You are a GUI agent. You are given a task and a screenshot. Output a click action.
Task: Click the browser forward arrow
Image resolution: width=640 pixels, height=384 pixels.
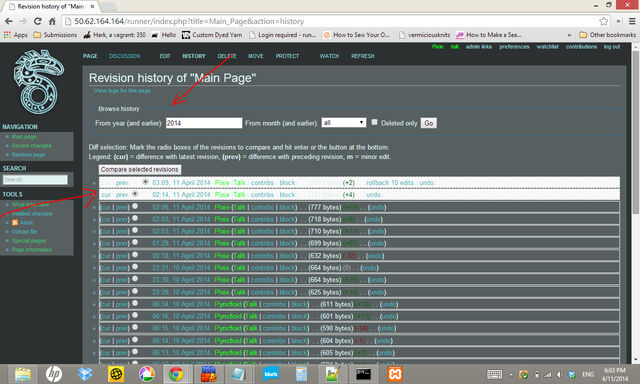[x=23, y=21]
